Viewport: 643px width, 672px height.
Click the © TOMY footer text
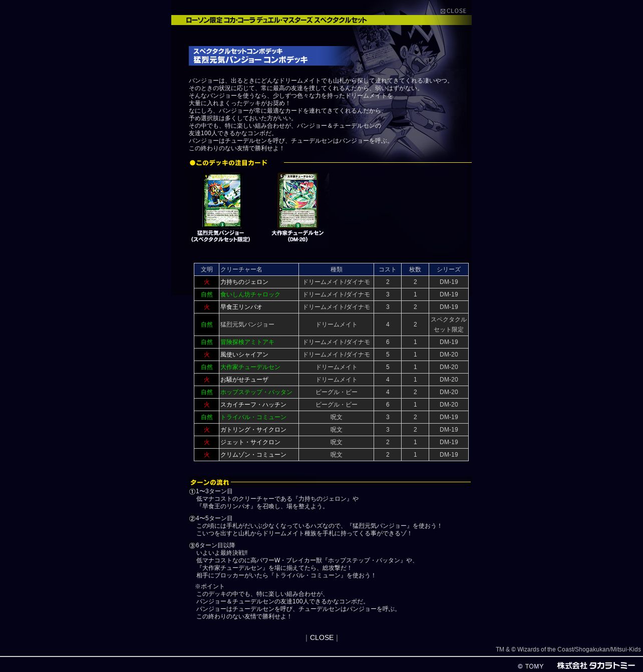coord(531,666)
